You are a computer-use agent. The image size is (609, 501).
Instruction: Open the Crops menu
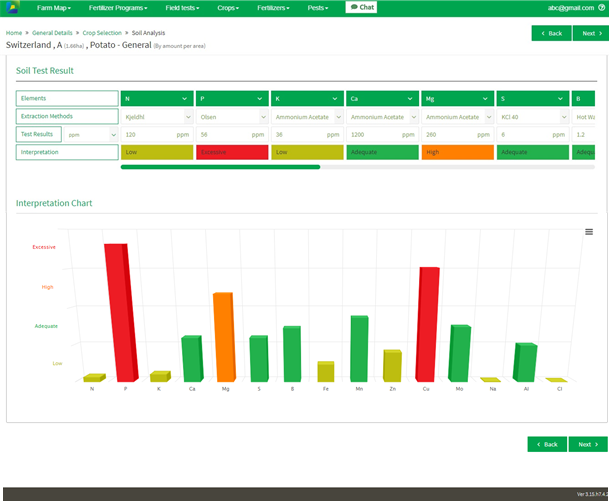tap(228, 8)
